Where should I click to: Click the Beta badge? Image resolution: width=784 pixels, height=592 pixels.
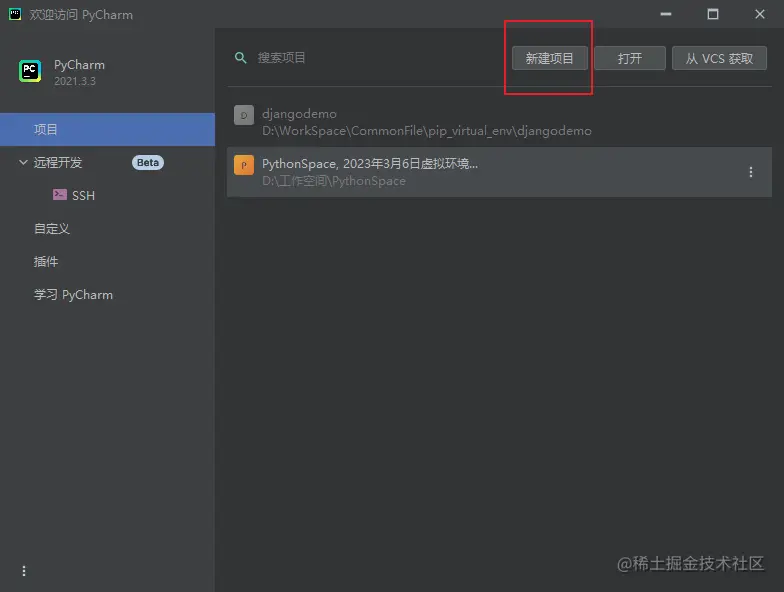click(x=148, y=162)
